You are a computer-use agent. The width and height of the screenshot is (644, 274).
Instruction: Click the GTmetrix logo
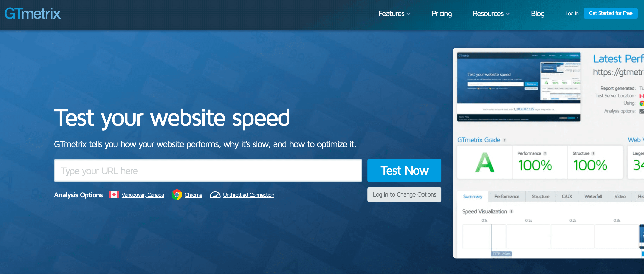(x=33, y=14)
